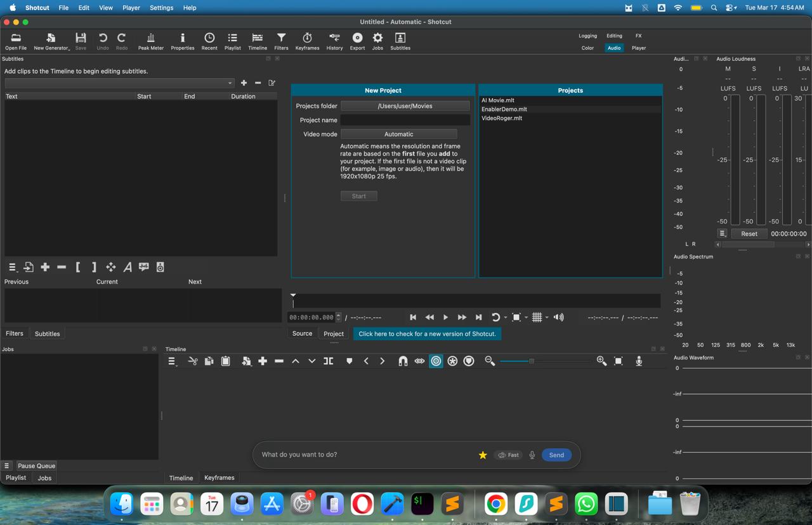Click the Export toolbar icon
This screenshot has width=812, height=525.
click(357, 41)
